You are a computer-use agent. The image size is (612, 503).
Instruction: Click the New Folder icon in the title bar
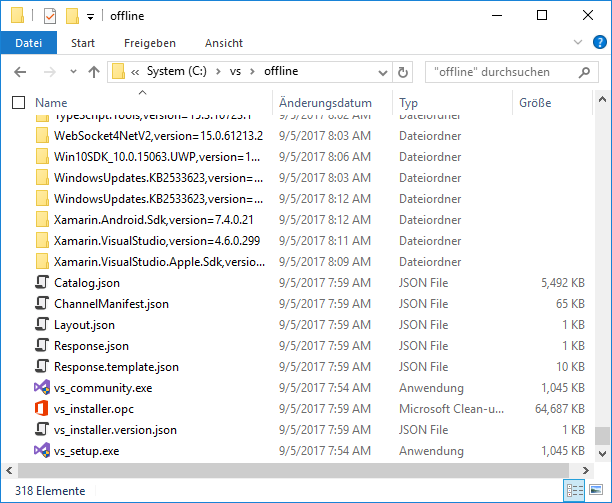tap(72, 16)
